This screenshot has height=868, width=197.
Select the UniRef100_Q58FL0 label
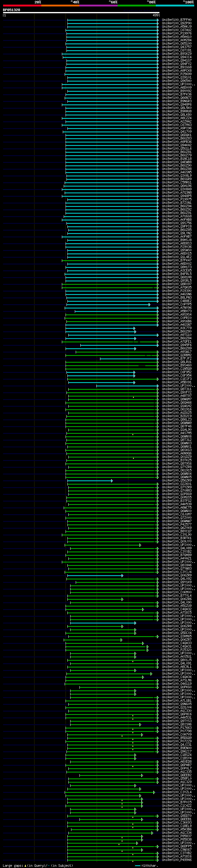176,779
